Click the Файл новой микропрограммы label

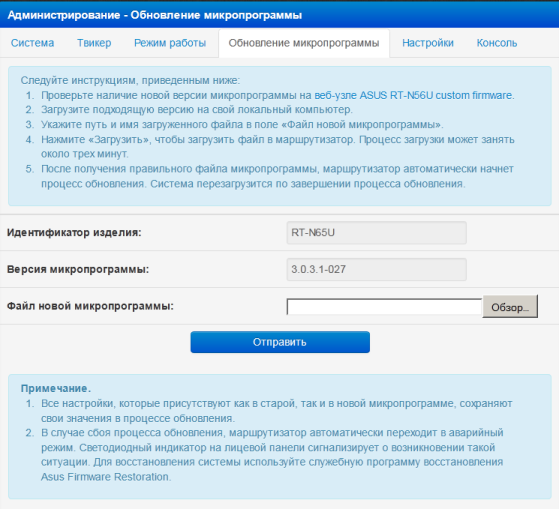pos(90,306)
